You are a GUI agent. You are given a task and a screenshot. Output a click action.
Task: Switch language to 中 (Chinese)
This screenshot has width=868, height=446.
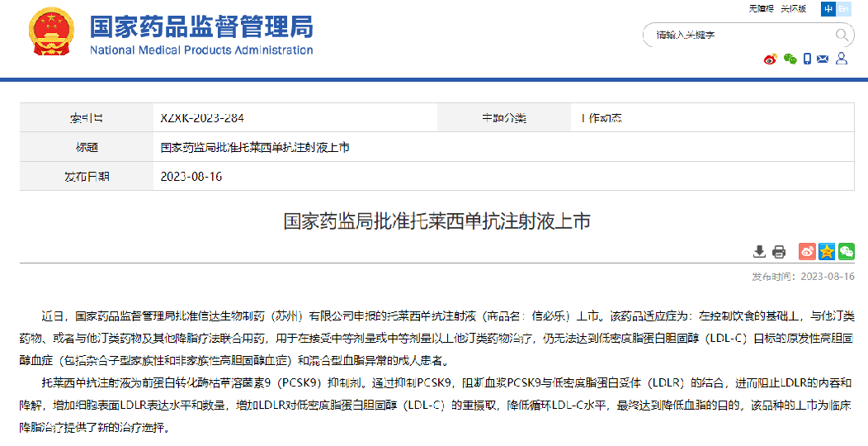pyautogui.click(x=828, y=9)
